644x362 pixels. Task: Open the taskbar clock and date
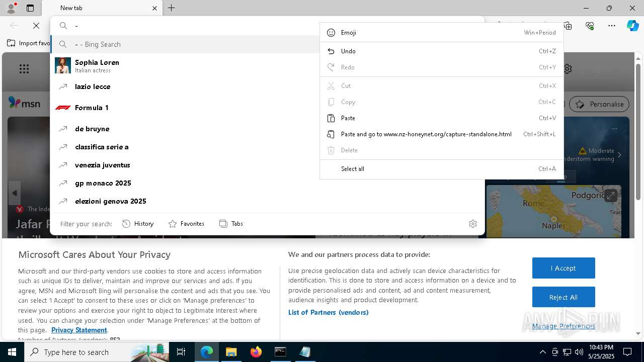click(601, 352)
